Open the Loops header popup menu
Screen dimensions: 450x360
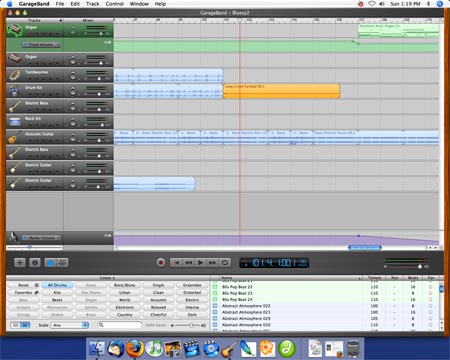(107, 278)
